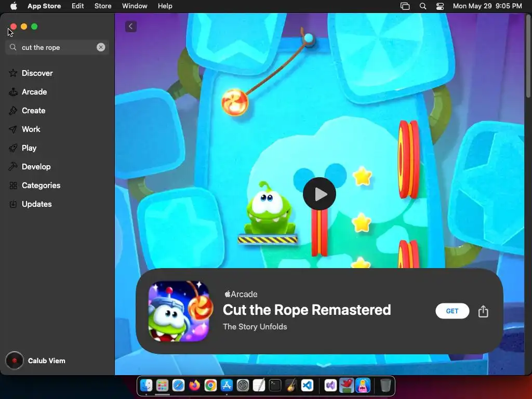Screen dimensions: 532x399
Task: Clear the search field text
Action: tap(101, 47)
